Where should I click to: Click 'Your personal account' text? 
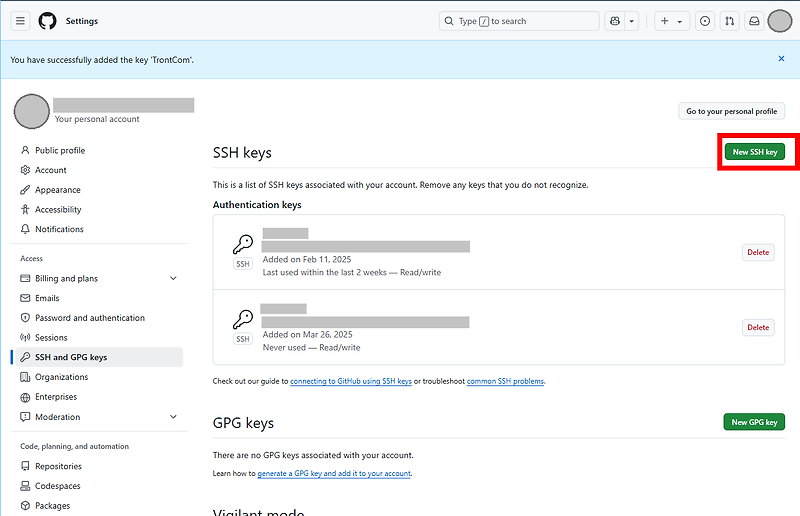coord(97,119)
